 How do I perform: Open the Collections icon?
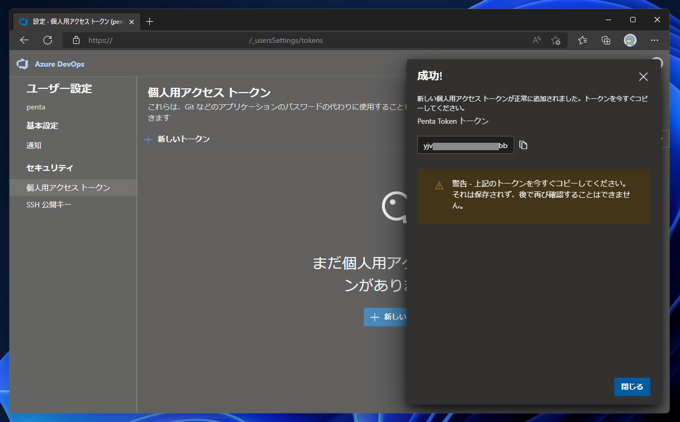click(606, 40)
